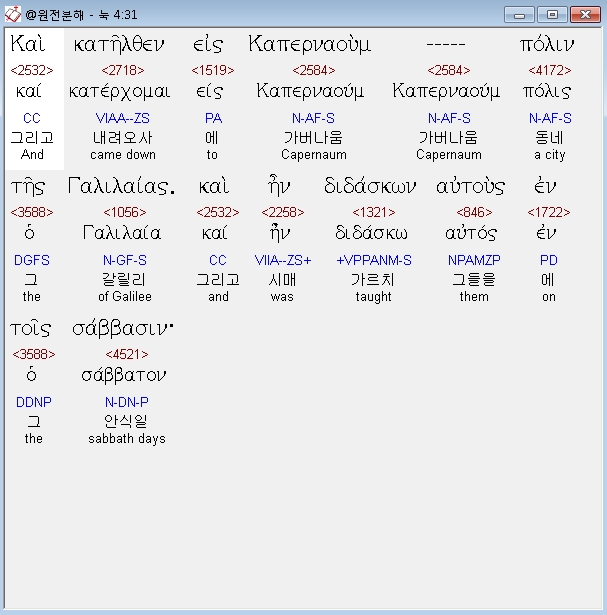607x615 pixels.
Task: Click the English gloss 'to'
Action: 212,155
